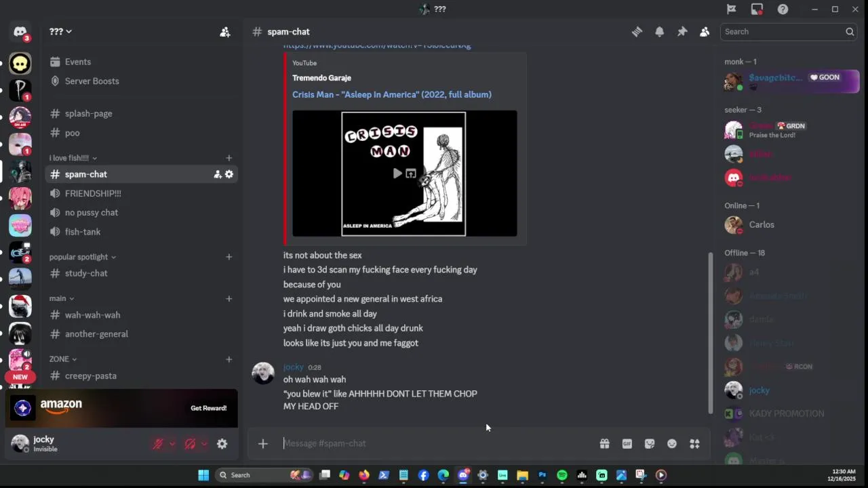Click the plus attachment button in message bar

coord(262,443)
